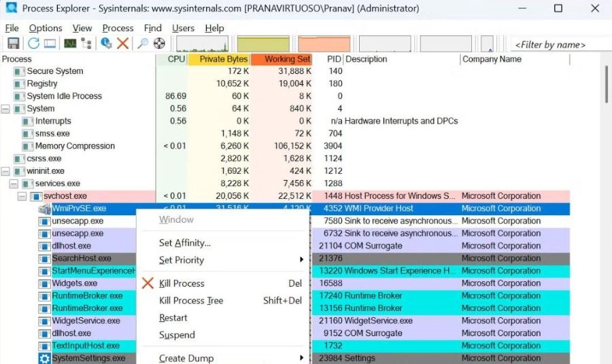Choose Restart from context menu

click(x=223, y=318)
